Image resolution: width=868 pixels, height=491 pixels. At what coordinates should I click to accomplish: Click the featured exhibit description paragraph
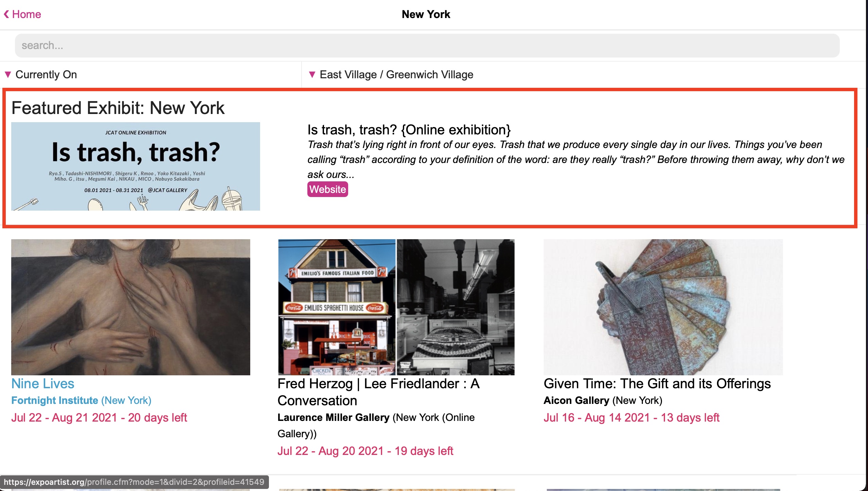click(x=576, y=159)
